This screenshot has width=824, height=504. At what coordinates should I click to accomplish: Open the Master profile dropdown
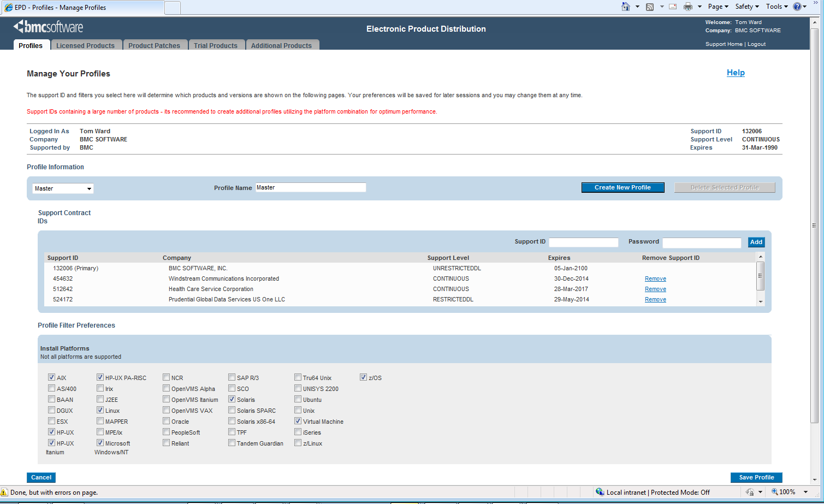[63, 188]
